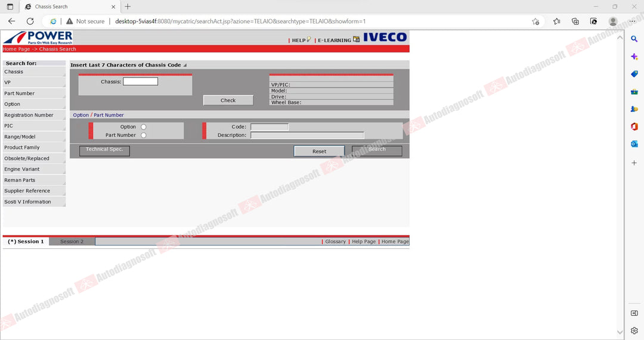Add this page to favorites star
644x340 pixels.
535,21
